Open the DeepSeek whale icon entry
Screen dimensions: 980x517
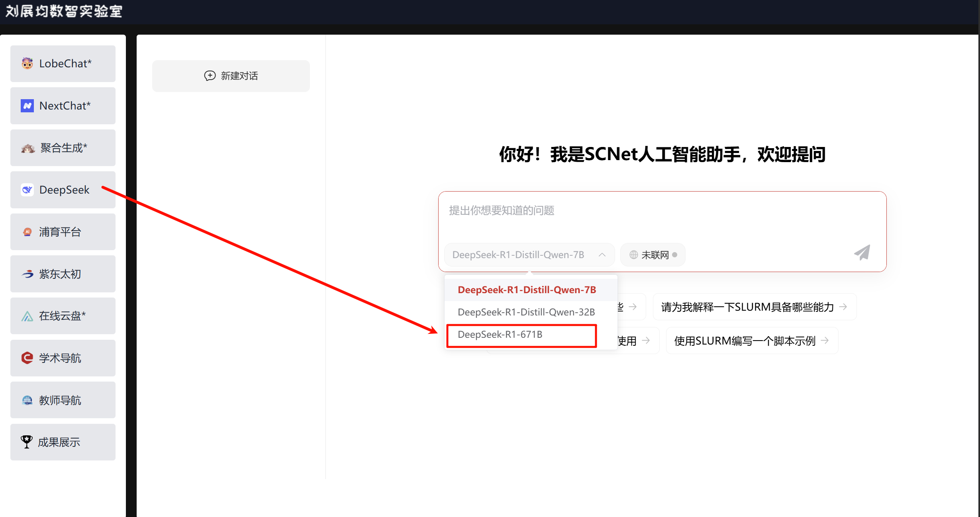point(27,190)
